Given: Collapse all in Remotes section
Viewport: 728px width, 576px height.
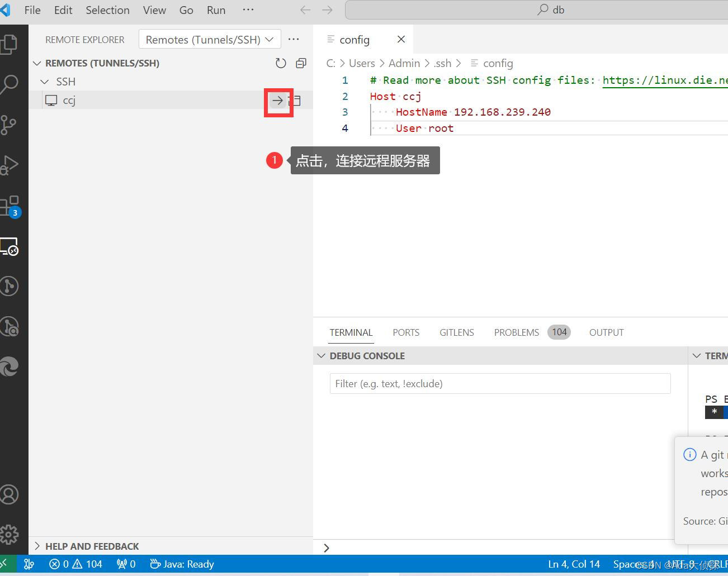Looking at the screenshot, I should [301, 63].
